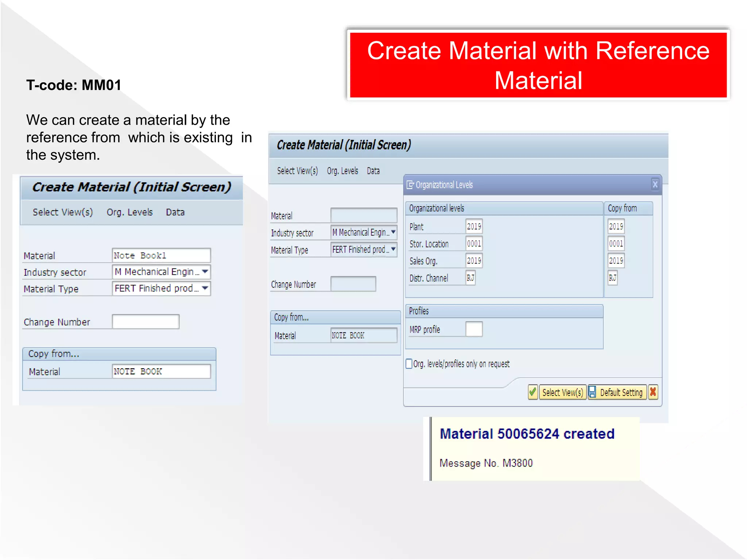The width and height of the screenshot is (747, 560).
Task: Click 'Copy from' column header in dialog
Action: click(628, 208)
